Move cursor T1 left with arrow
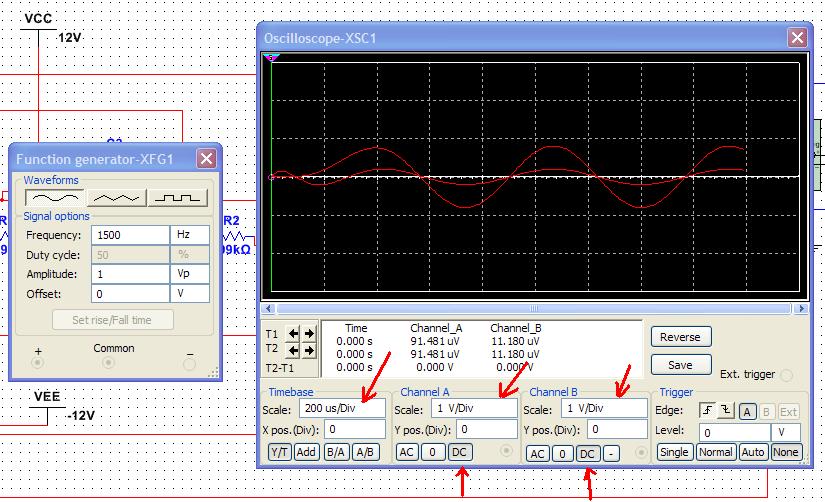 tap(294, 334)
